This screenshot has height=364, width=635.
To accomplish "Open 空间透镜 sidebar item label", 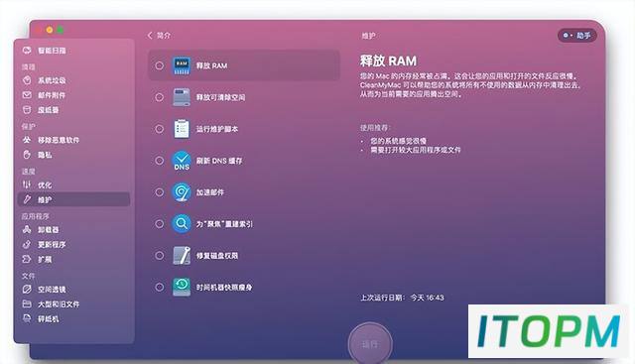I will click(52, 290).
